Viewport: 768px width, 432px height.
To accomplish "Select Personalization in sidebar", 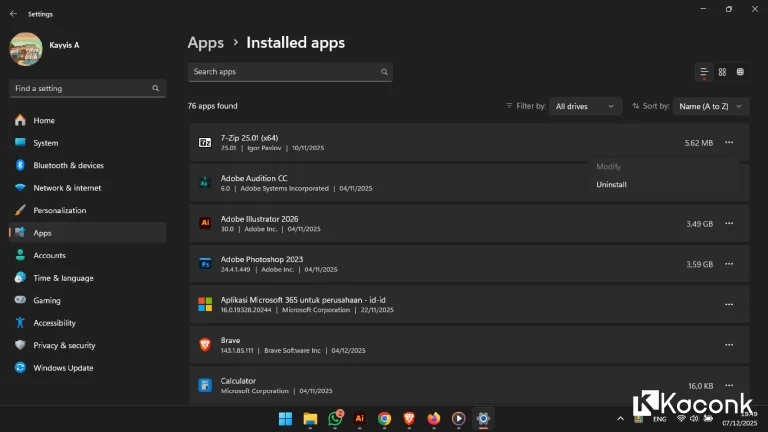I will click(x=87, y=211).
